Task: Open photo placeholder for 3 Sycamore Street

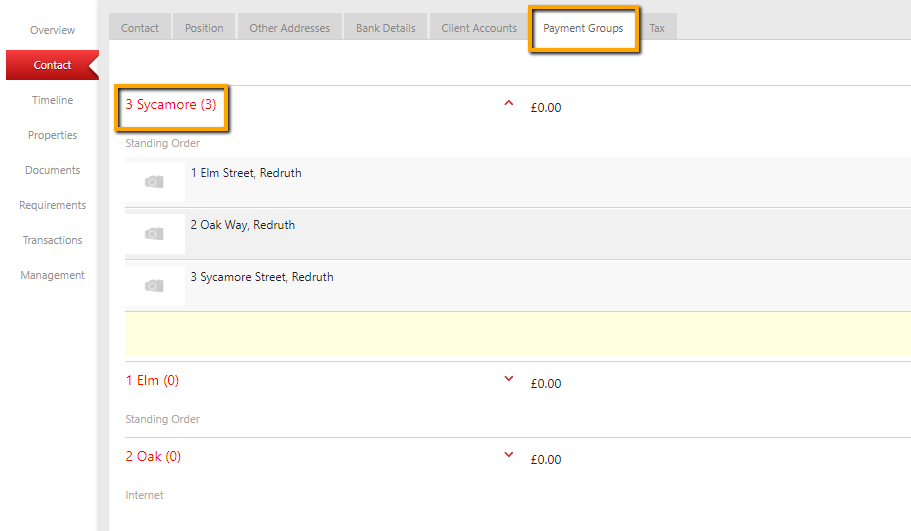Action: click(x=155, y=286)
